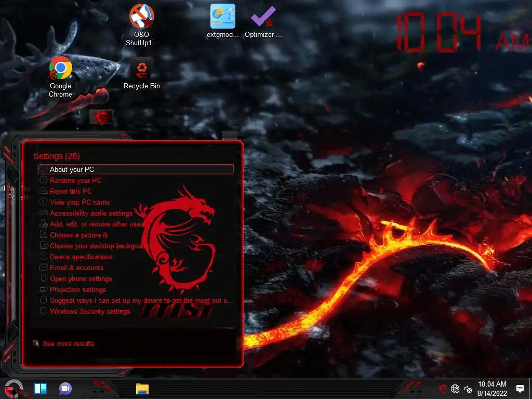Open the extgmod desktop icon
The height and width of the screenshot is (399, 532).
click(x=222, y=21)
